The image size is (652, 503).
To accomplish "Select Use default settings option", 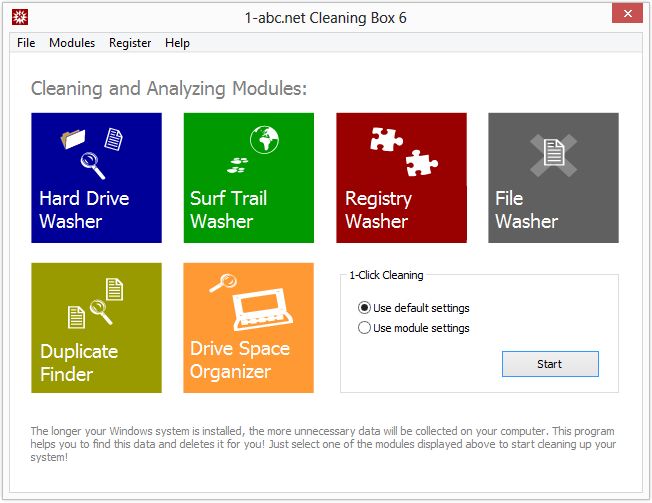I will click(414, 308).
